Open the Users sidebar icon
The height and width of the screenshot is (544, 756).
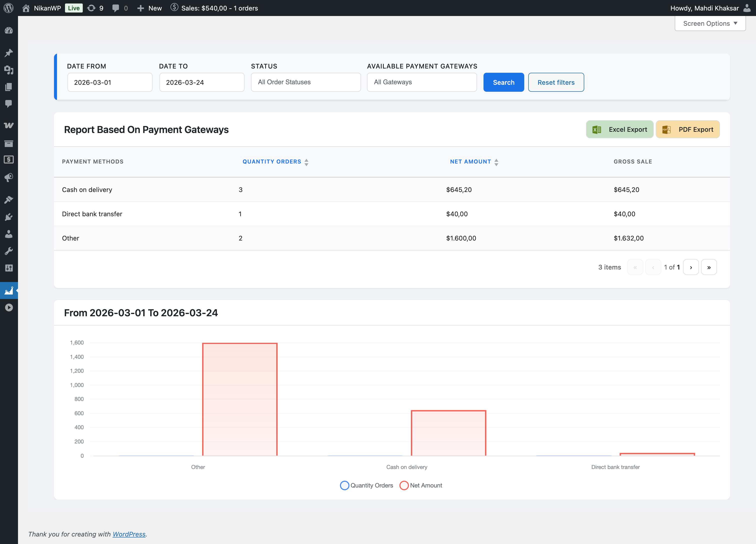9,234
